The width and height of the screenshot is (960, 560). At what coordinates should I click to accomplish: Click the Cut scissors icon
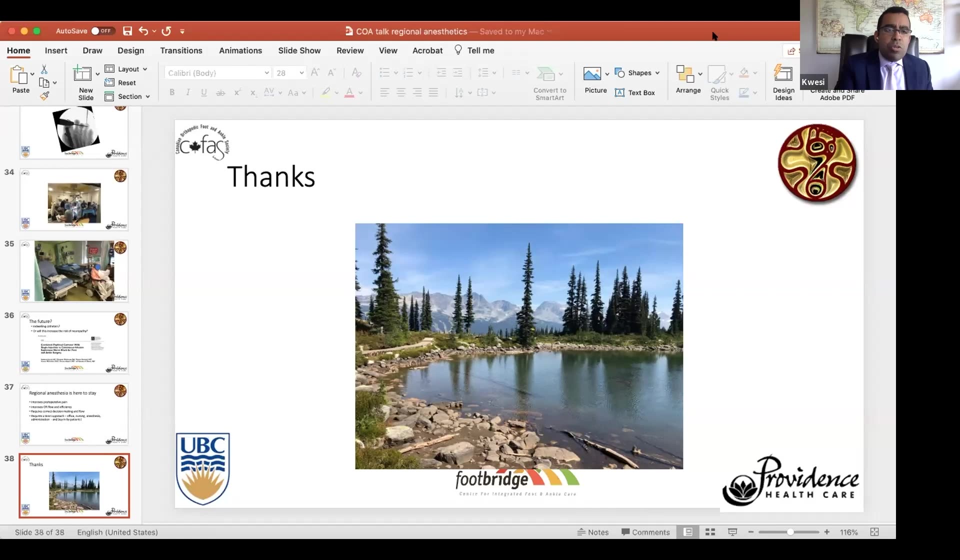(x=44, y=69)
